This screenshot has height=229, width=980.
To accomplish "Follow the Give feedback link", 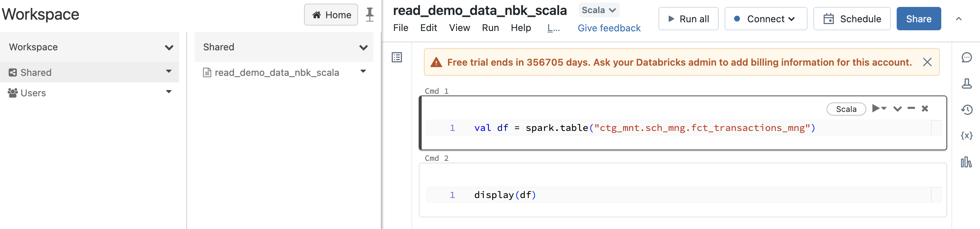I will [609, 28].
